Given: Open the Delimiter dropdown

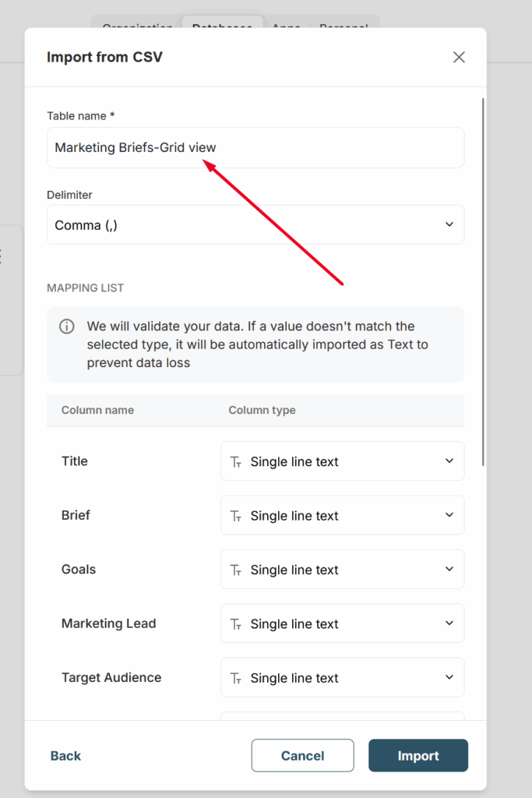Looking at the screenshot, I should point(255,224).
